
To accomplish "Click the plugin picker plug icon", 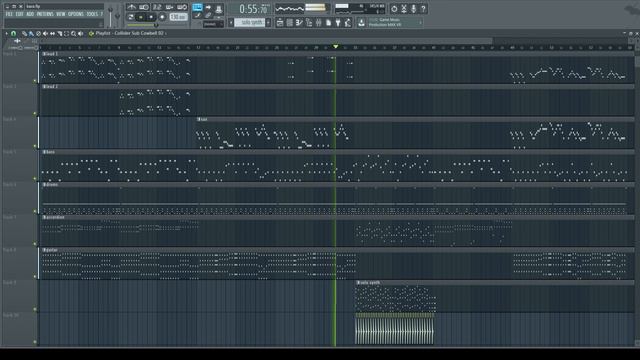I will [x=338, y=23].
